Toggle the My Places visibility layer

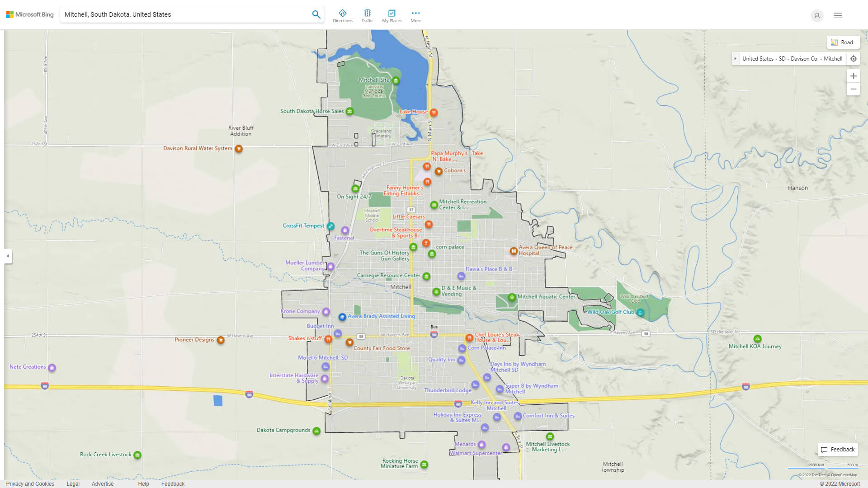(392, 15)
